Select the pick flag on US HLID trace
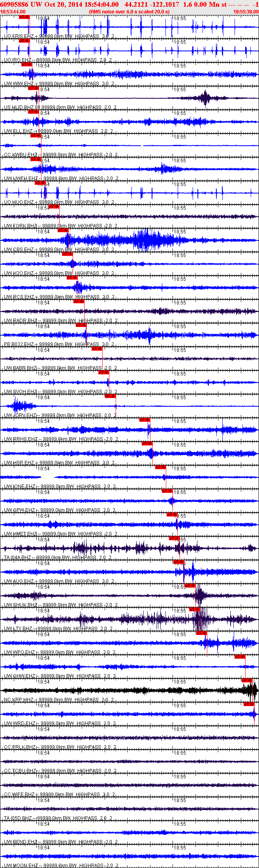The height and width of the screenshot is (868, 259). 34,88
